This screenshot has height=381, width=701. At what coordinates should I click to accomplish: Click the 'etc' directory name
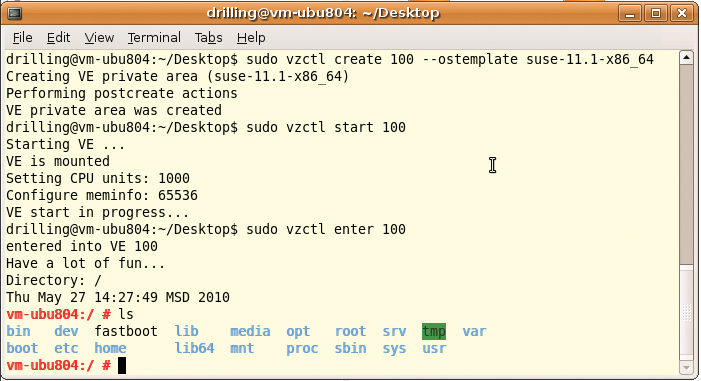(x=66, y=348)
